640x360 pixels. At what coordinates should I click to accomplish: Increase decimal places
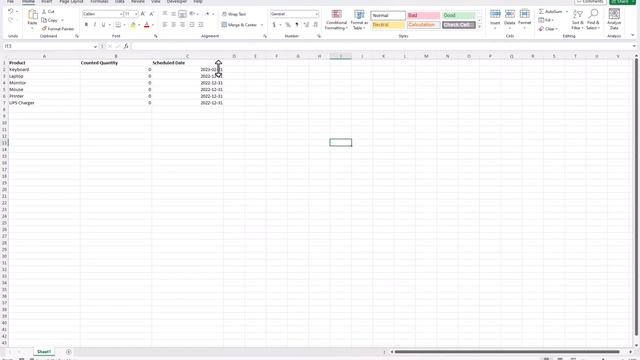point(306,25)
